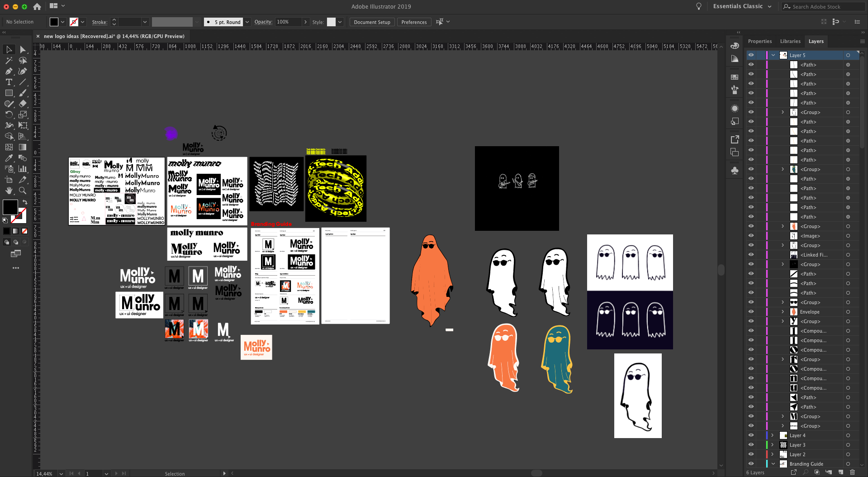This screenshot has height=477, width=868.
Task: Switch to the Libraries tab
Action: [790, 41]
